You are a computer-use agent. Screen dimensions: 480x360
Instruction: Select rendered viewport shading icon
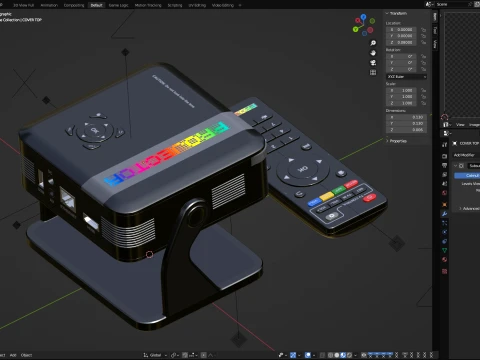tap(349, 355)
